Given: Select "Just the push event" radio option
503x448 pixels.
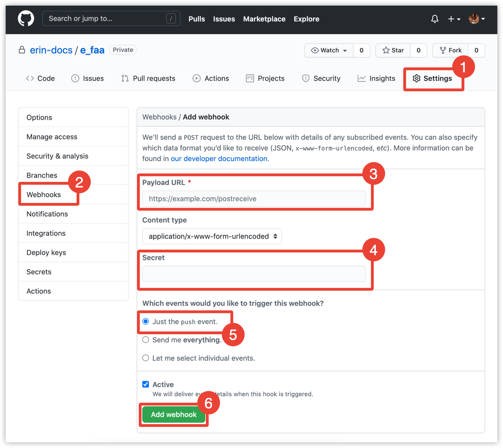Looking at the screenshot, I should (x=146, y=322).
